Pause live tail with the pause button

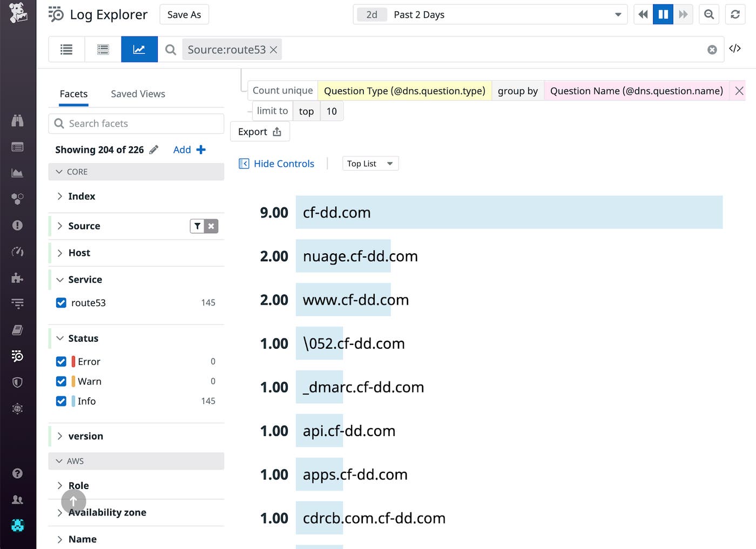coord(663,15)
